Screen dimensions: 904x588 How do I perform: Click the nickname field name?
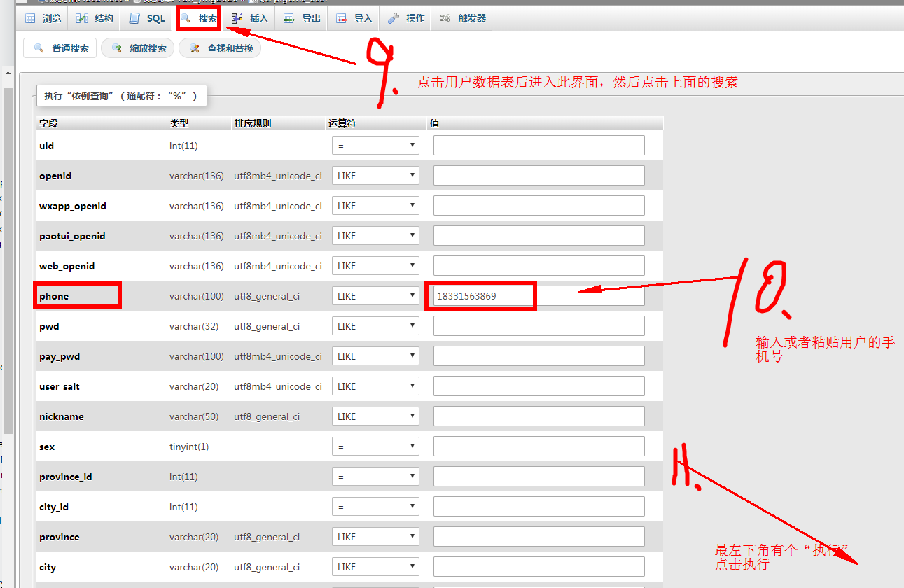click(62, 416)
